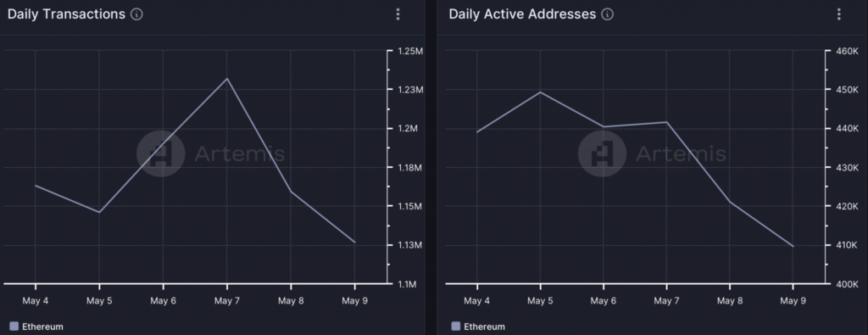Viewport: 868px width, 335px height.
Task: Click the Daily Transactions chart title
Action: pos(66,14)
